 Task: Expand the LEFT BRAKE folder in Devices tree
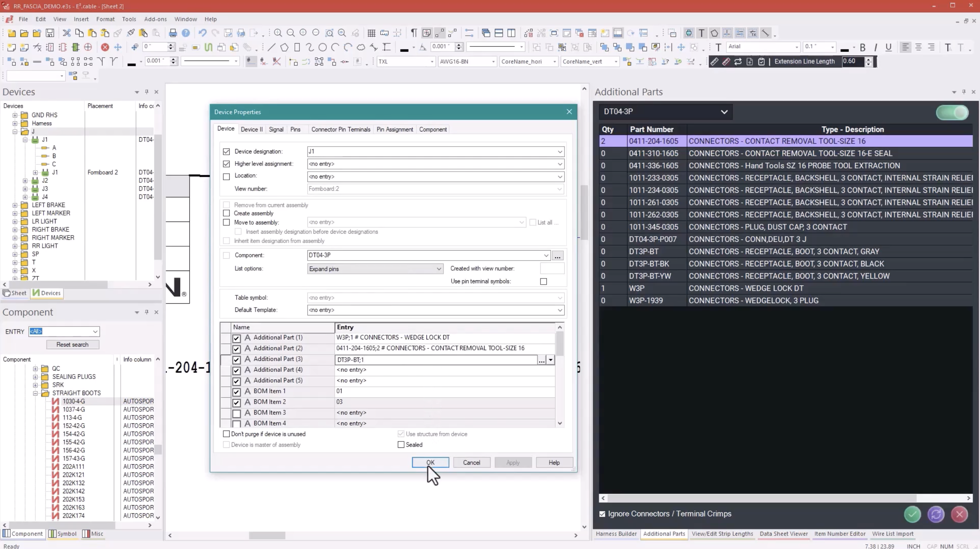pyautogui.click(x=15, y=205)
